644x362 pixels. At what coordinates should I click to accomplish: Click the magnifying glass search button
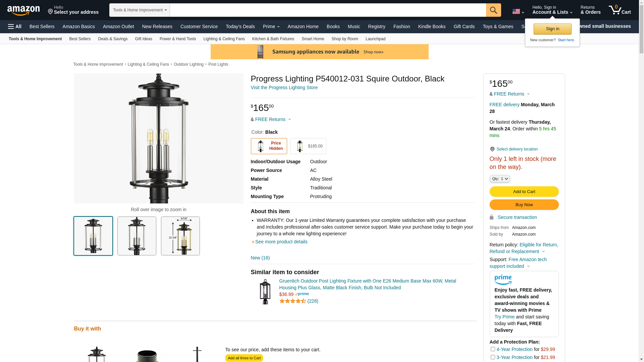click(x=493, y=10)
